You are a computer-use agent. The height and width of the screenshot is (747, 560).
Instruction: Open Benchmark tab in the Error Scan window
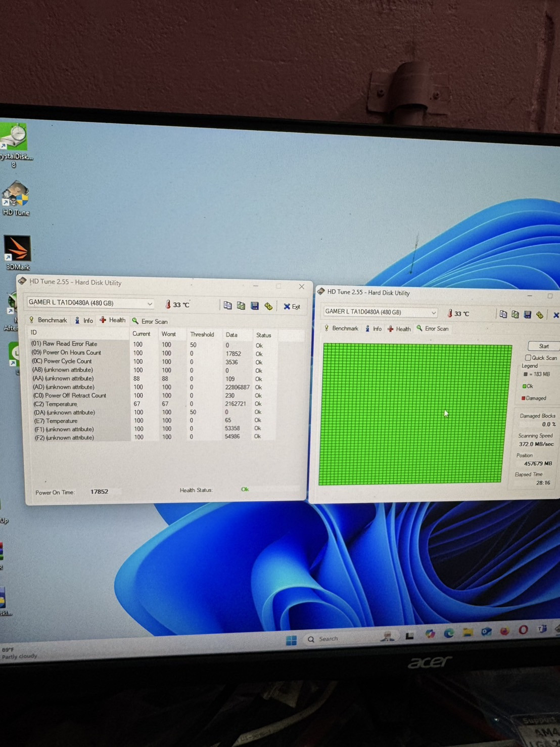[x=341, y=328]
